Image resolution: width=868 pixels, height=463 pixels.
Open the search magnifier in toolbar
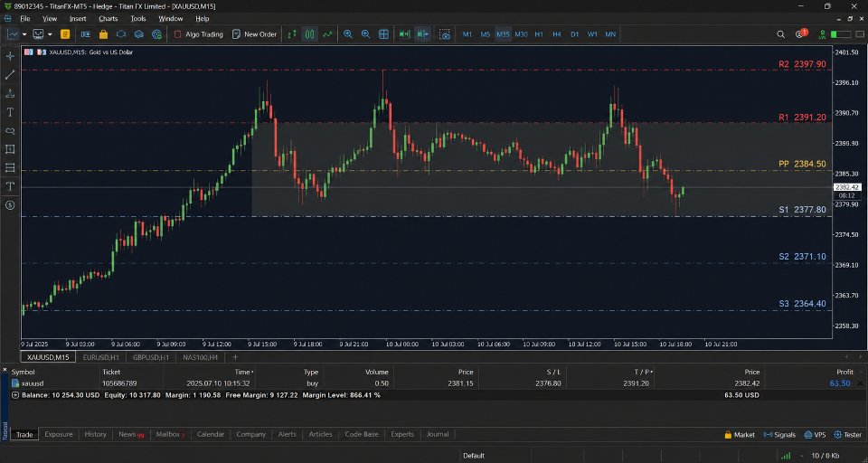780,34
